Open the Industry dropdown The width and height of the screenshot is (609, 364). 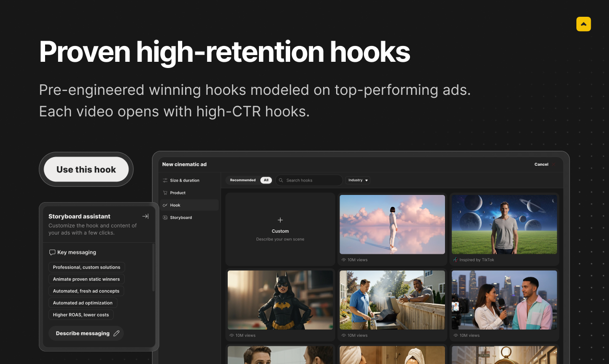click(358, 180)
